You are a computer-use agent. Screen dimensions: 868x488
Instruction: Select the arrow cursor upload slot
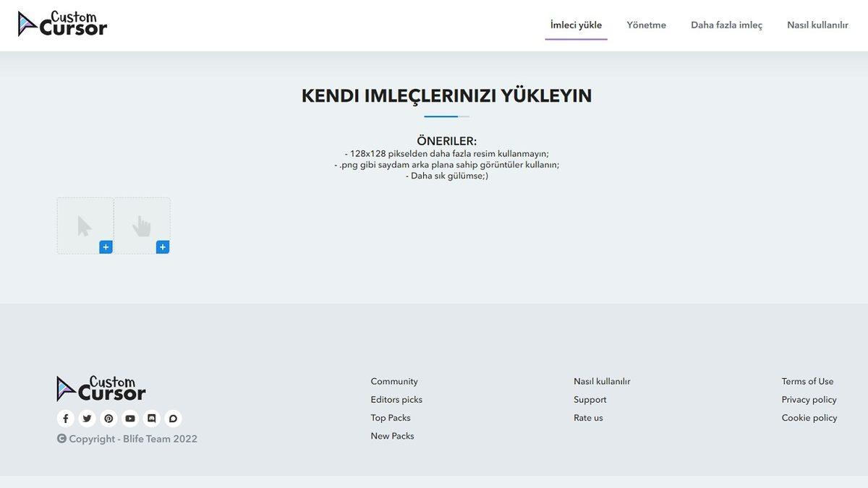84,225
